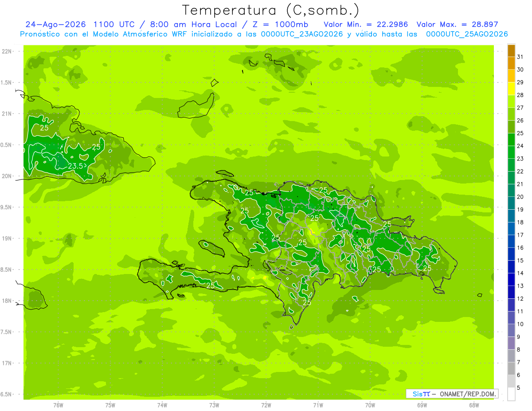Click the color bar legend value 26

[x=520, y=121]
